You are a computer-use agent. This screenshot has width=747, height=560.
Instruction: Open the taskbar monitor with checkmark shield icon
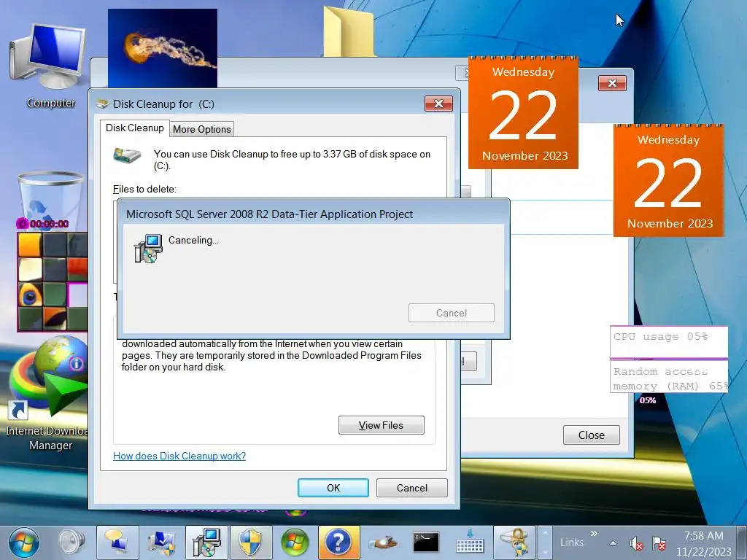pos(161,542)
